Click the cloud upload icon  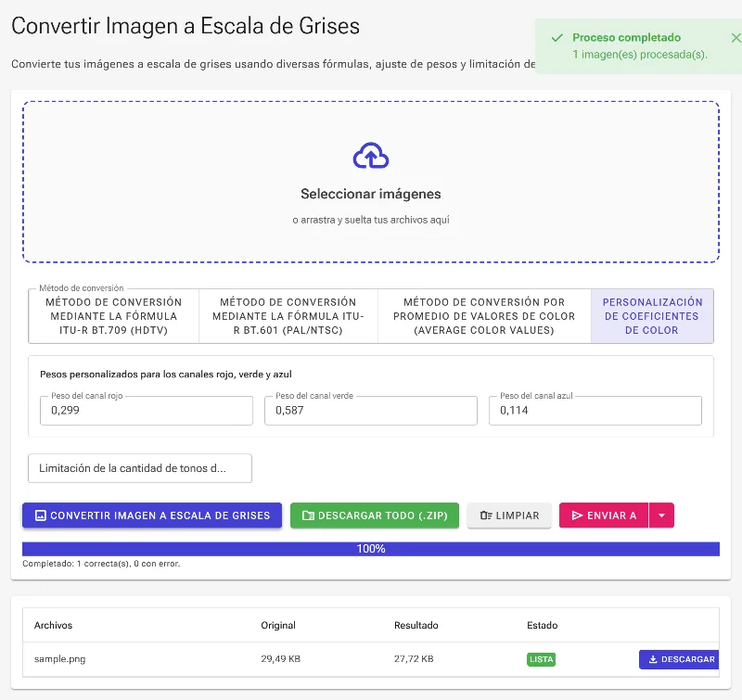[370, 156]
